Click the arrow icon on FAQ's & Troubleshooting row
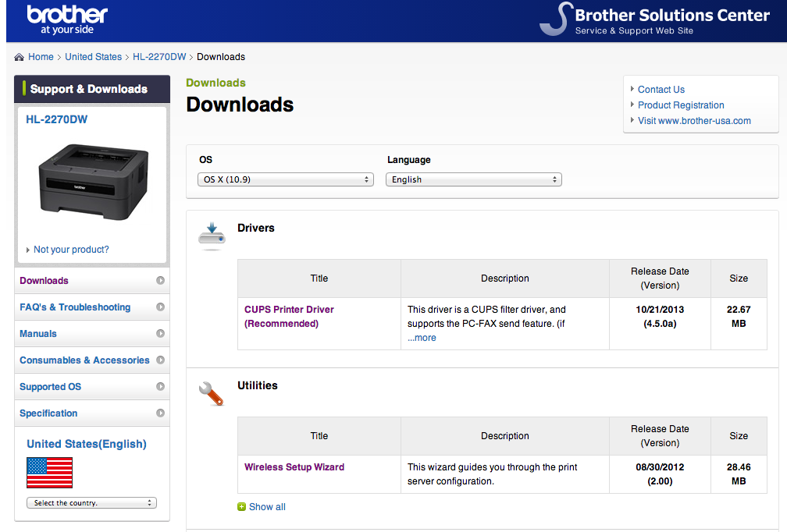Screen dimensions: 787x532 160,307
